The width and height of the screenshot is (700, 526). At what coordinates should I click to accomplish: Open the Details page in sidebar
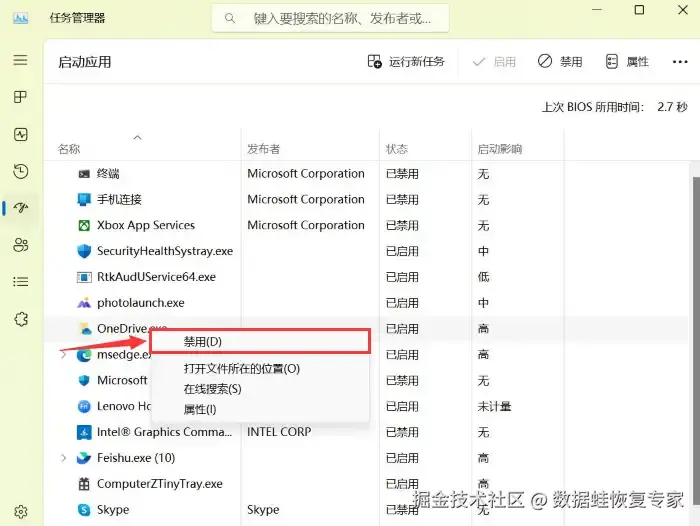point(21,282)
